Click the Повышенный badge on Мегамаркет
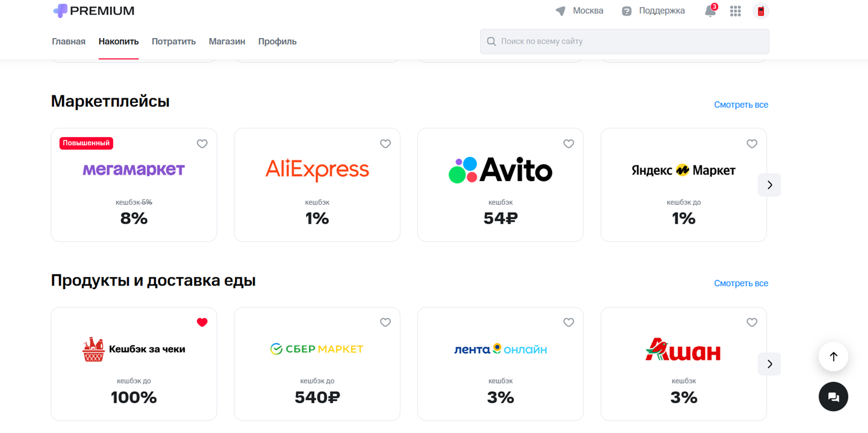868x433 pixels. [86, 143]
